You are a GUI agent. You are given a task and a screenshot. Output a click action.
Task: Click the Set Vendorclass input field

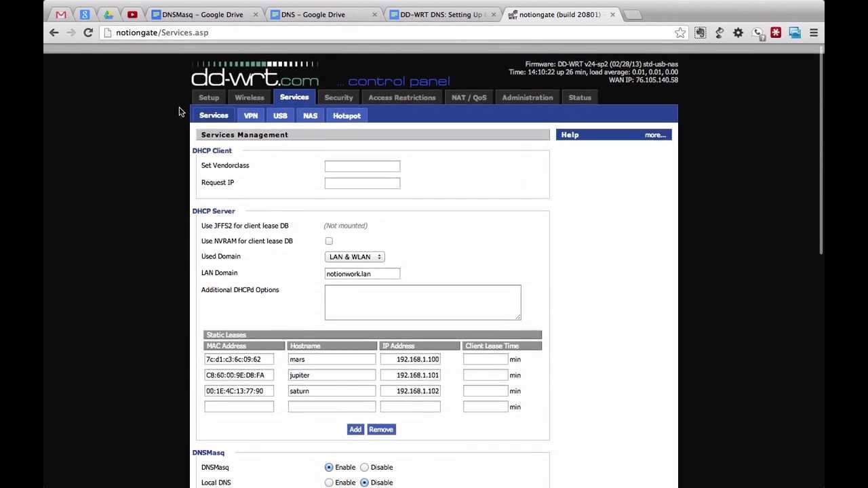coord(362,166)
